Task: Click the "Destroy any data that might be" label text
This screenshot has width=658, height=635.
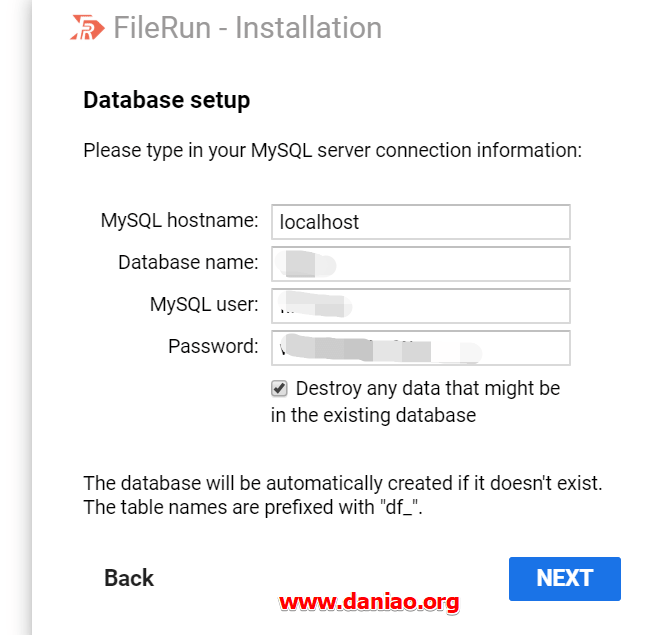Action: [428, 388]
